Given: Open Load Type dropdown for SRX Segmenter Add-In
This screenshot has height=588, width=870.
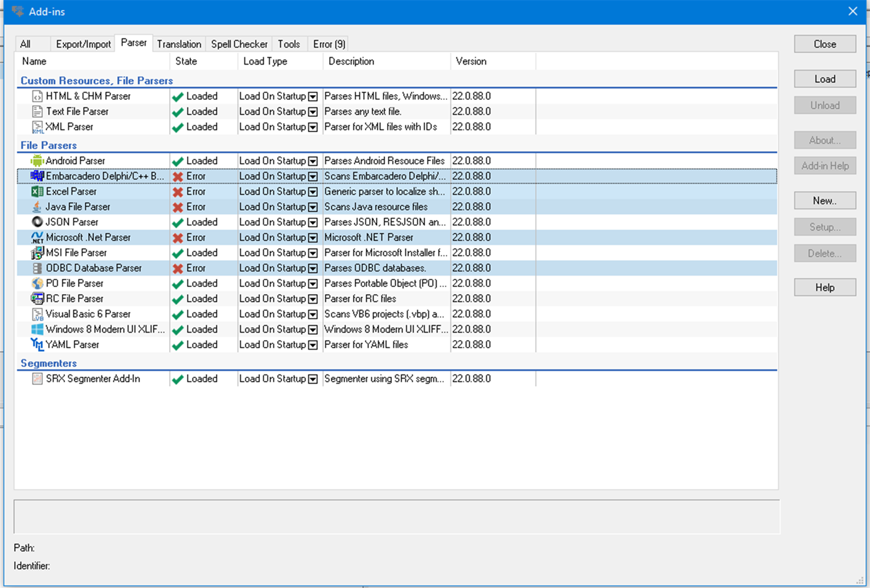Looking at the screenshot, I should [313, 379].
